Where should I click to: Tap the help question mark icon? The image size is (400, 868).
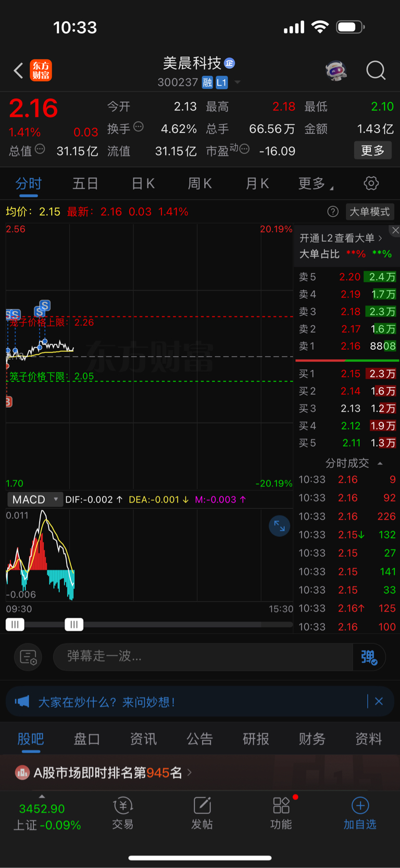click(333, 212)
